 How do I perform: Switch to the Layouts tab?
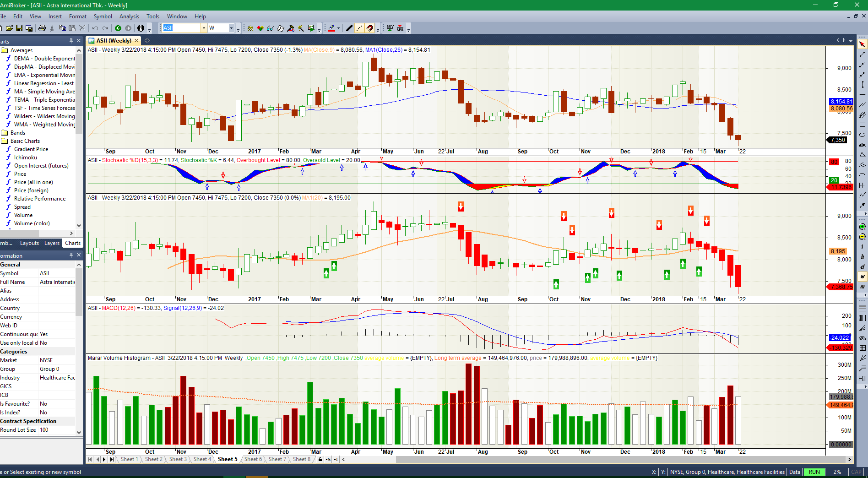[29, 243]
